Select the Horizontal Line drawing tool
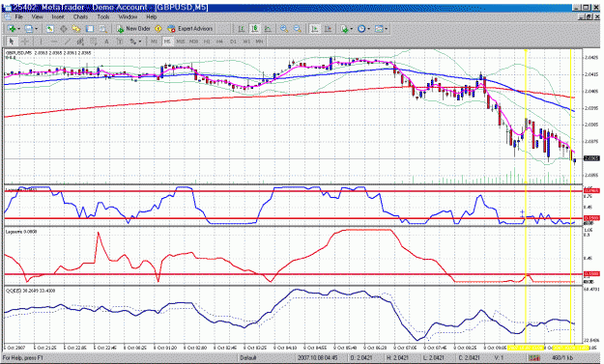604x364 pixels. [x=54, y=42]
